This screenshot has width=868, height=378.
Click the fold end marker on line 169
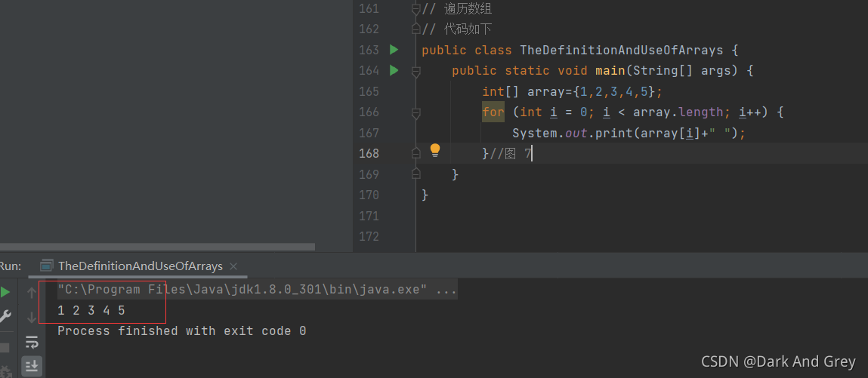(415, 174)
